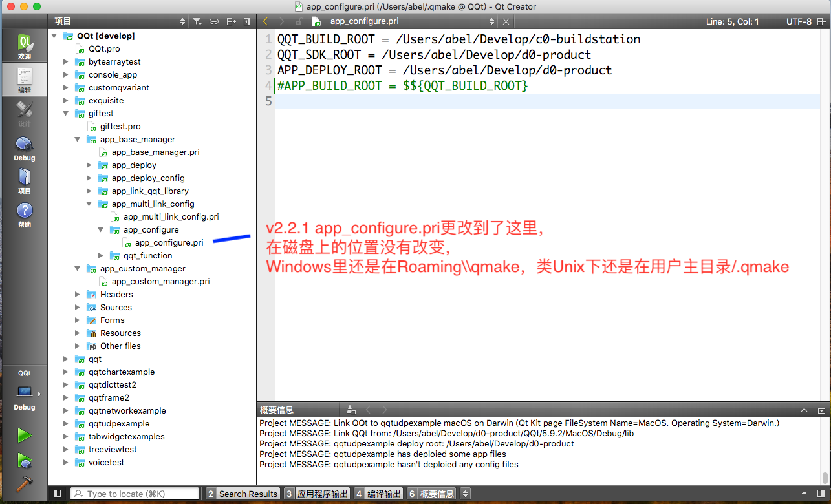Open Search Results output tab

pyautogui.click(x=243, y=494)
